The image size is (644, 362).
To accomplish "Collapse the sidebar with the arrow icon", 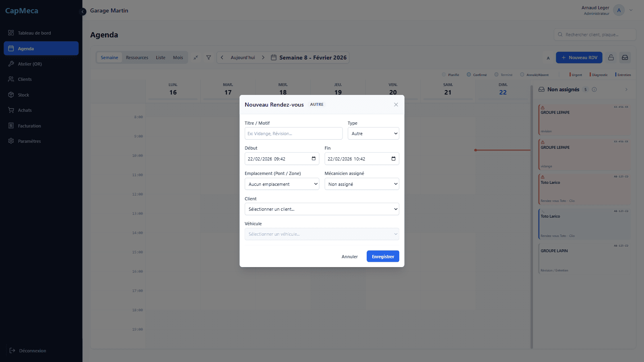I will 83,12.
